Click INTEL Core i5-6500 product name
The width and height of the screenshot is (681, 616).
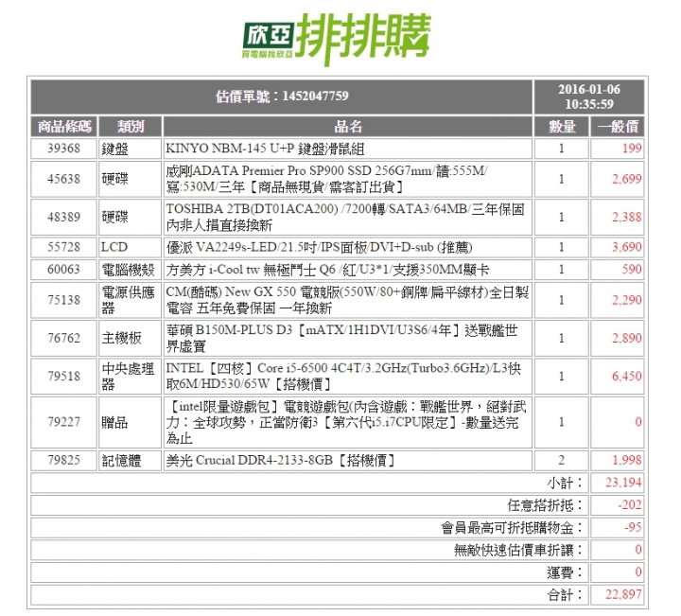(x=343, y=376)
